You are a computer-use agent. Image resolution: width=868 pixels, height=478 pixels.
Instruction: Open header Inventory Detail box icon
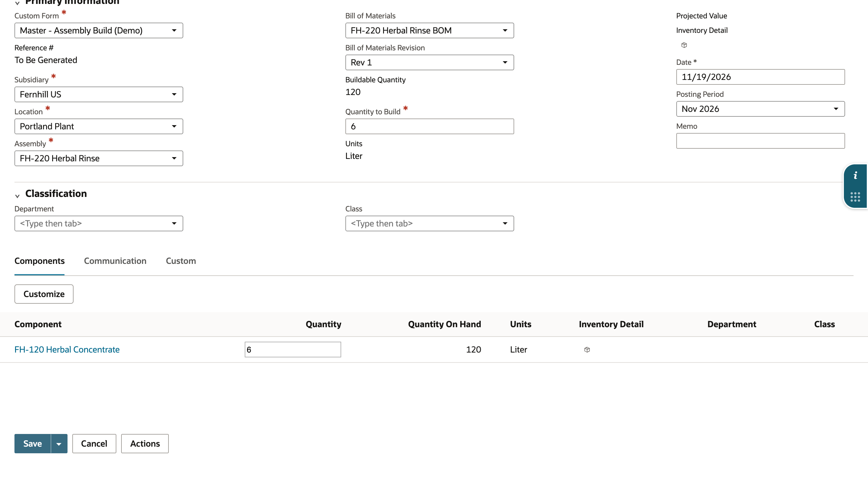684,45
